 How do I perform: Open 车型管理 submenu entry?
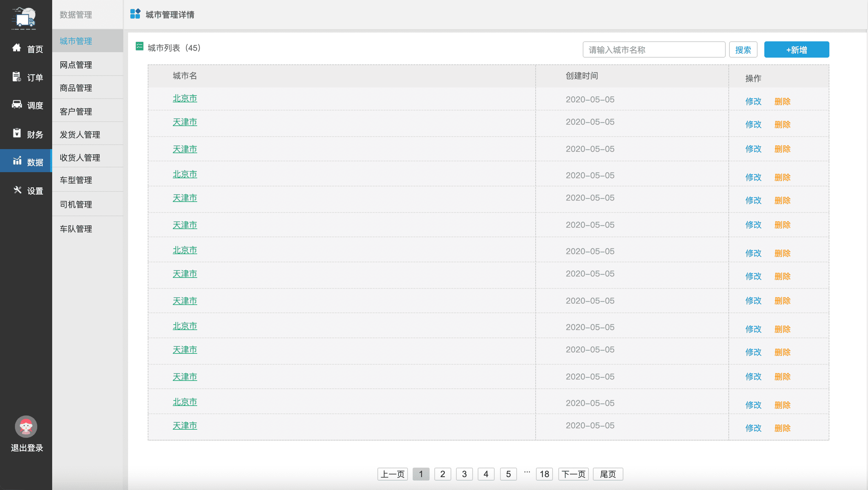pyautogui.click(x=76, y=180)
